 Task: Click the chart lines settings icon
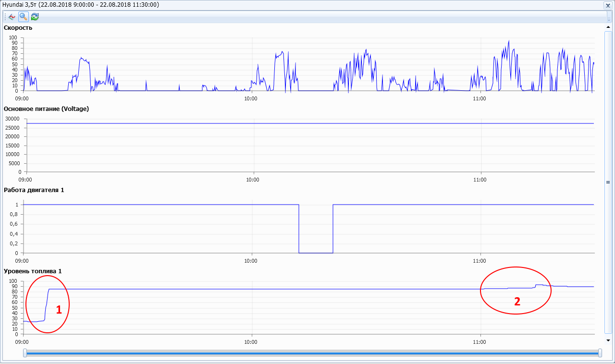point(12,17)
